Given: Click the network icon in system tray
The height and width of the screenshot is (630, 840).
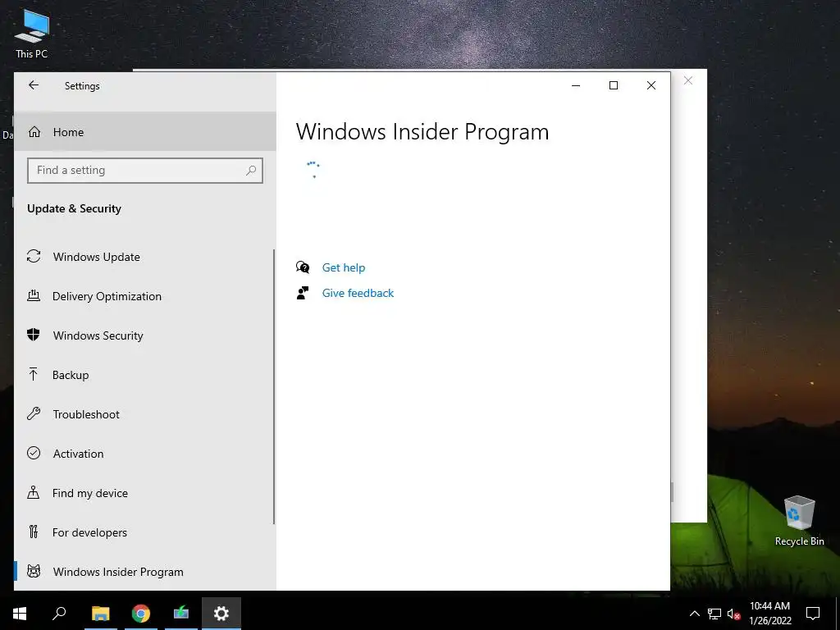Looking at the screenshot, I should [x=714, y=614].
